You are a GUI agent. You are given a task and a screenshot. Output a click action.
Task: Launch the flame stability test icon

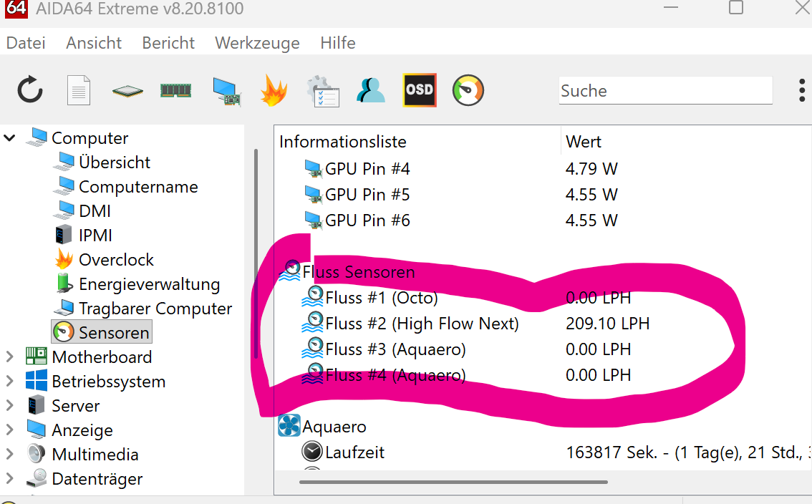pos(274,91)
